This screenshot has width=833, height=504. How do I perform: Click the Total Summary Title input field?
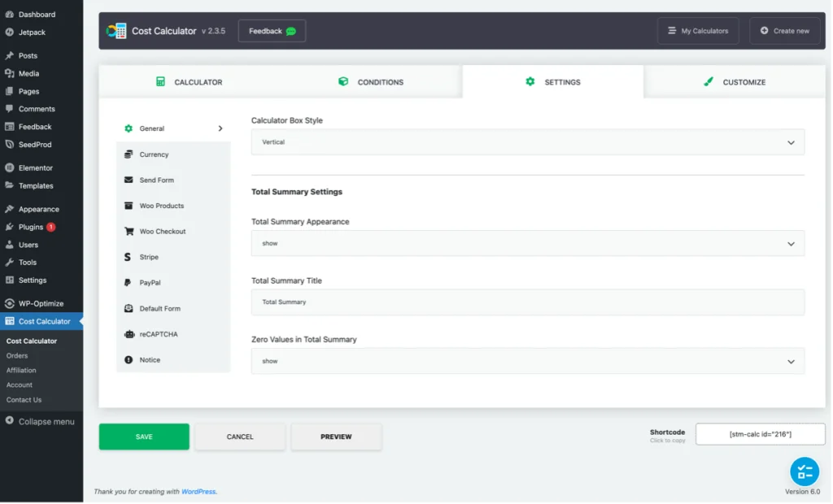pyautogui.click(x=527, y=302)
